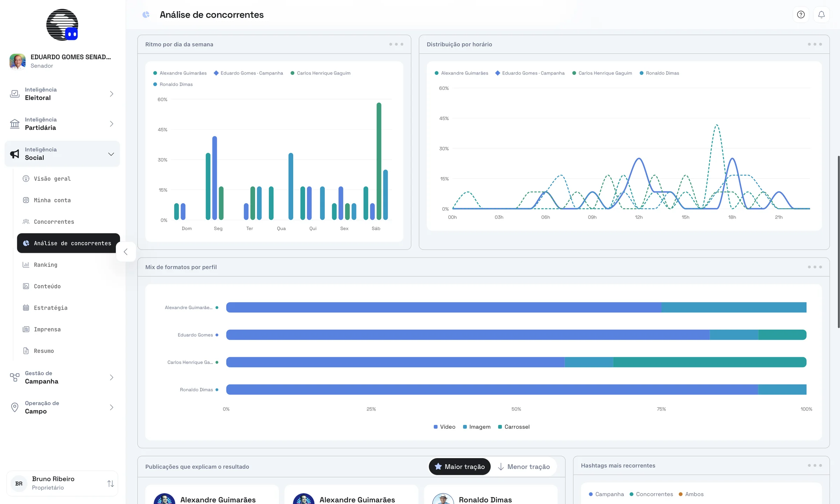840x504 pixels.
Task: Toggle Vídeo format in mix legend
Action: 444,427
